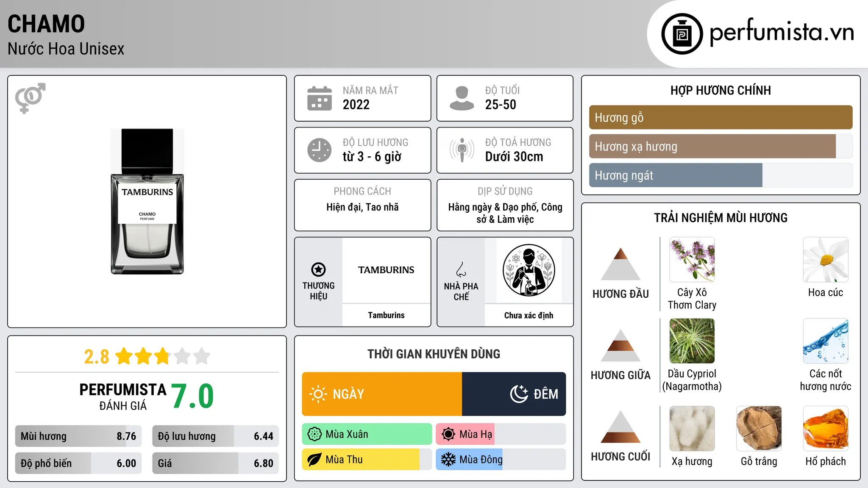The image size is (868, 488).
Task: Click the Hoa cúc daisy image
Action: 826,260
